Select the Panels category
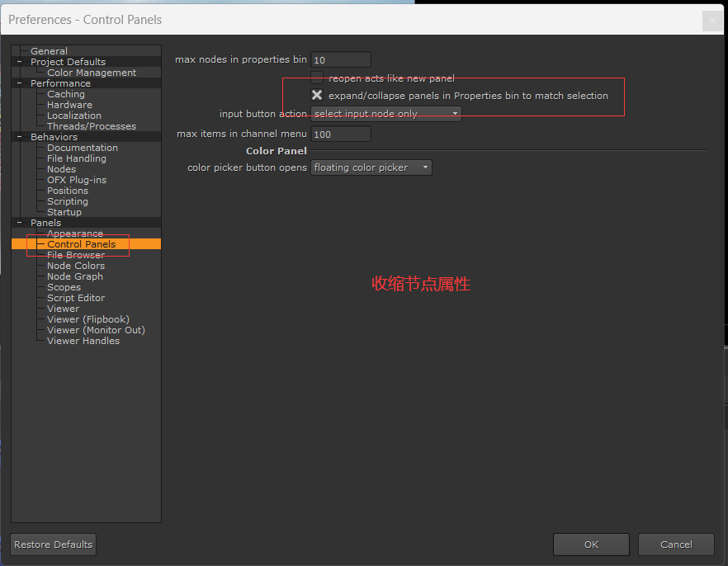Viewport: 728px width, 566px height. click(45, 223)
